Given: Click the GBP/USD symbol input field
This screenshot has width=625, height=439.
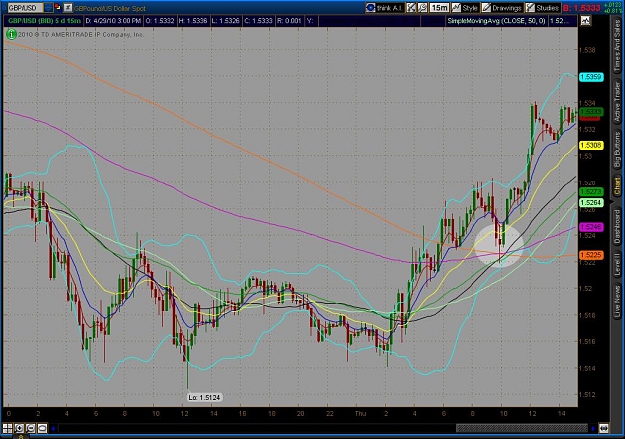Looking at the screenshot, I should tap(25, 8).
